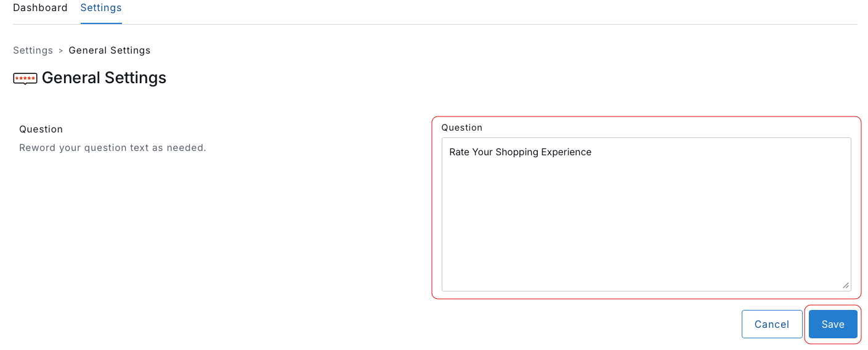Select the General Settings breadcrumb item
This screenshot has width=868, height=350.
pyautogui.click(x=110, y=51)
